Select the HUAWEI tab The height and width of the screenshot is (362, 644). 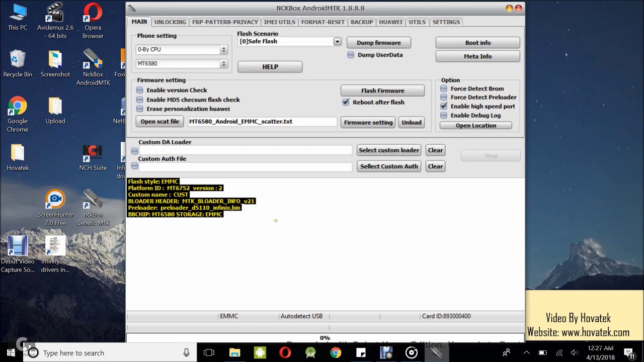pyautogui.click(x=391, y=22)
